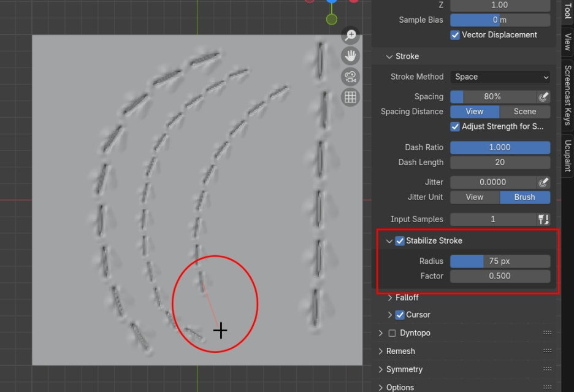Grab the Symmetry panel drag handle

pos(547,369)
